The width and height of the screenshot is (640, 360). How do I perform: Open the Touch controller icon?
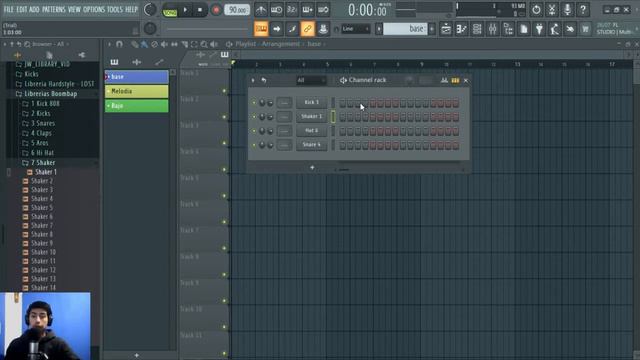coord(570,29)
